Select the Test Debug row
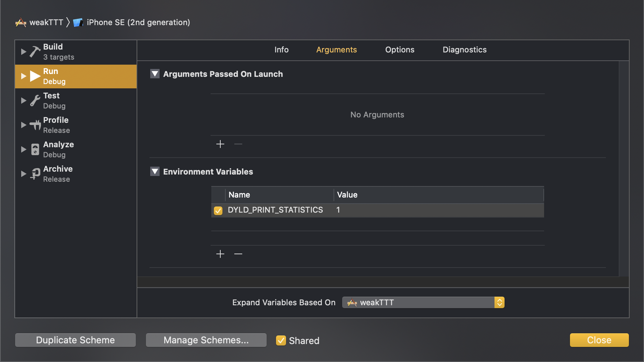Screen dimensions: 644x362 76,101
